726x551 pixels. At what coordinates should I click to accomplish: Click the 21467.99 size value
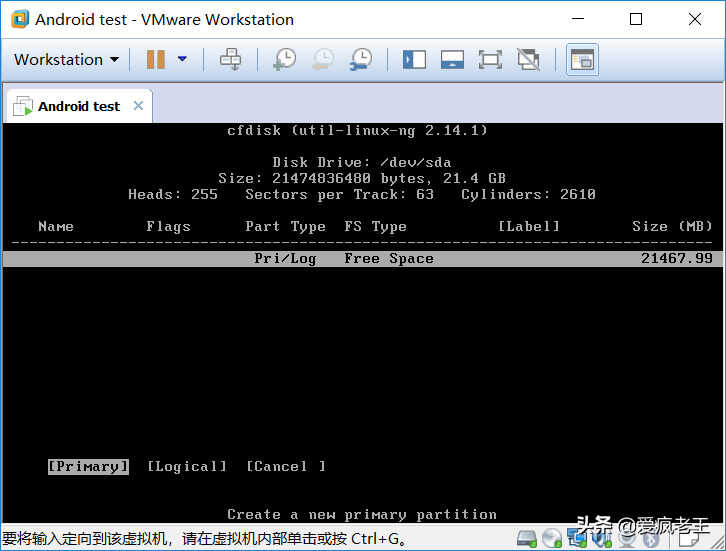[x=676, y=258]
